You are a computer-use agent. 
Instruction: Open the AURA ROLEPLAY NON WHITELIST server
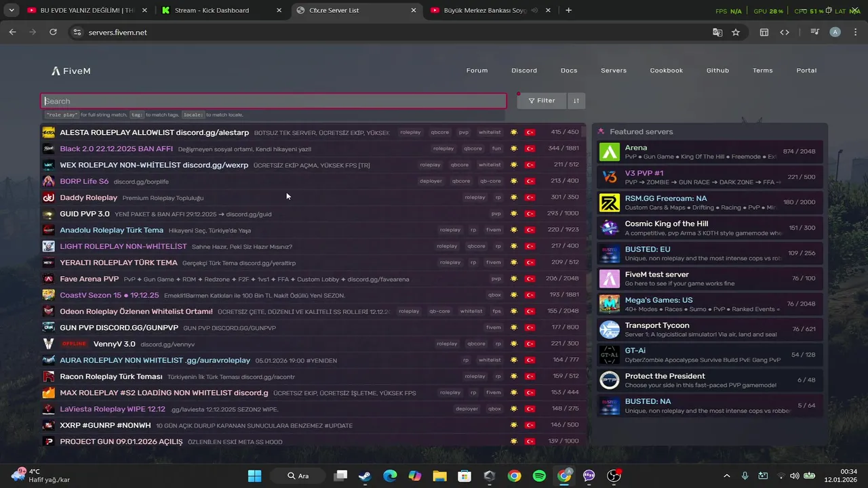(x=313, y=361)
